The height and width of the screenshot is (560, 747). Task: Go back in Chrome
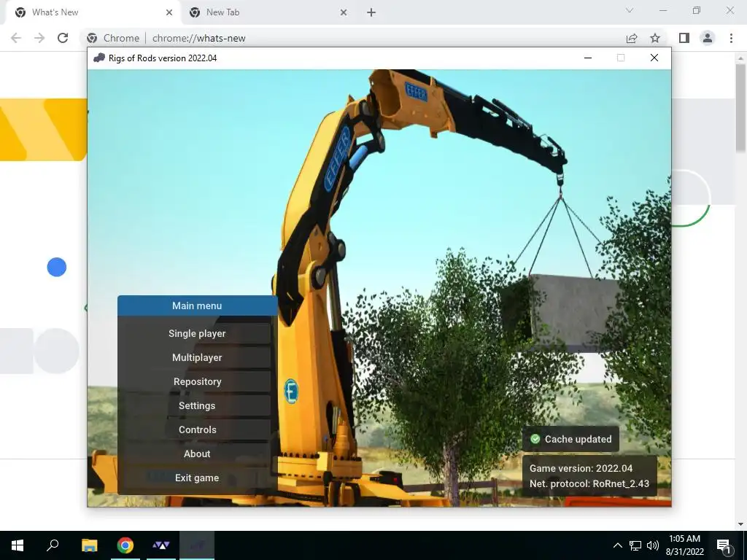click(x=16, y=38)
